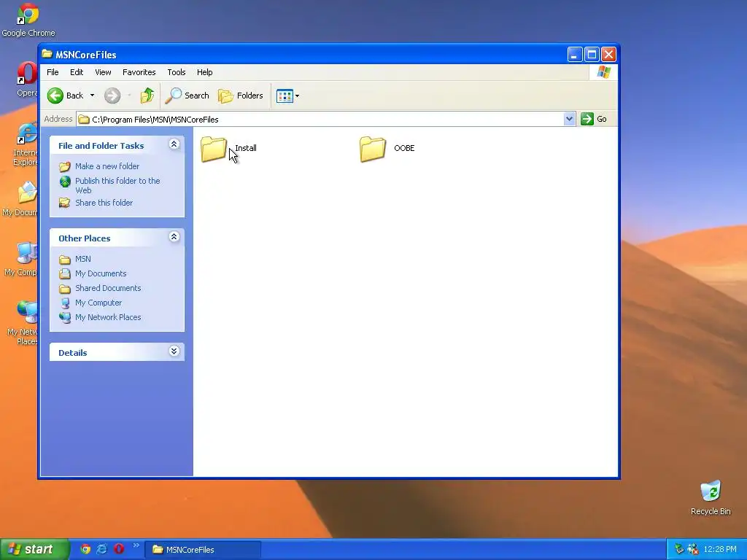Open the Edit menu
Viewport: 747px width, 560px height.
[77, 72]
